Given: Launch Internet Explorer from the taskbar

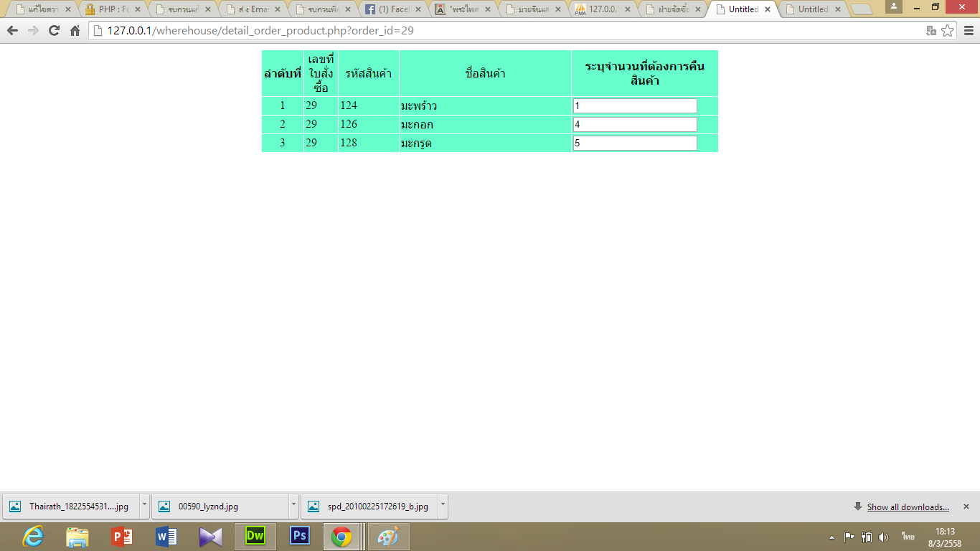Looking at the screenshot, I should [33, 536].
